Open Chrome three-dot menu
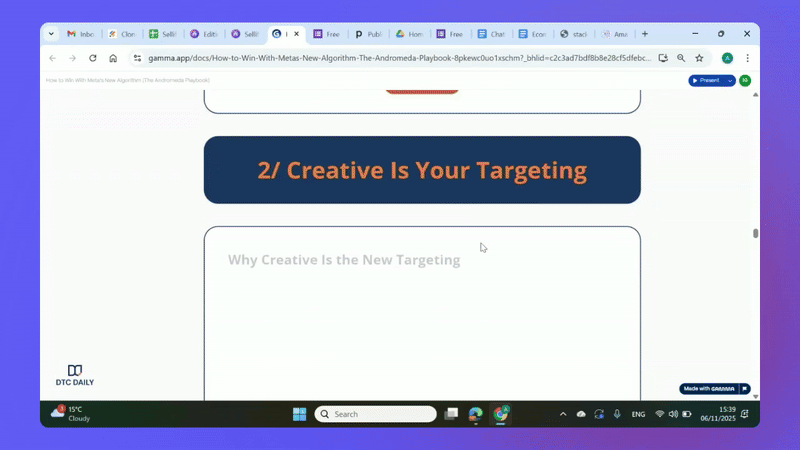800x450 pixels. click(x=747, y=58)
